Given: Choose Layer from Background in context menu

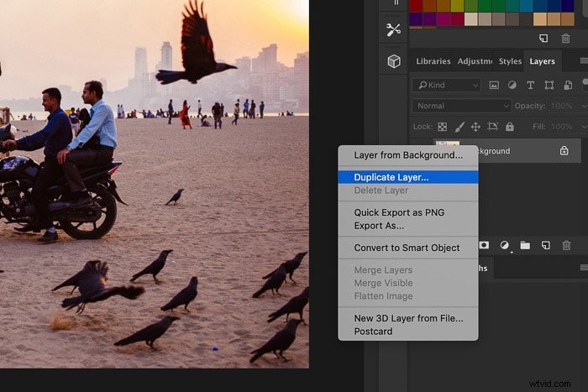Looking at the screenshot, I should point(408,155).
